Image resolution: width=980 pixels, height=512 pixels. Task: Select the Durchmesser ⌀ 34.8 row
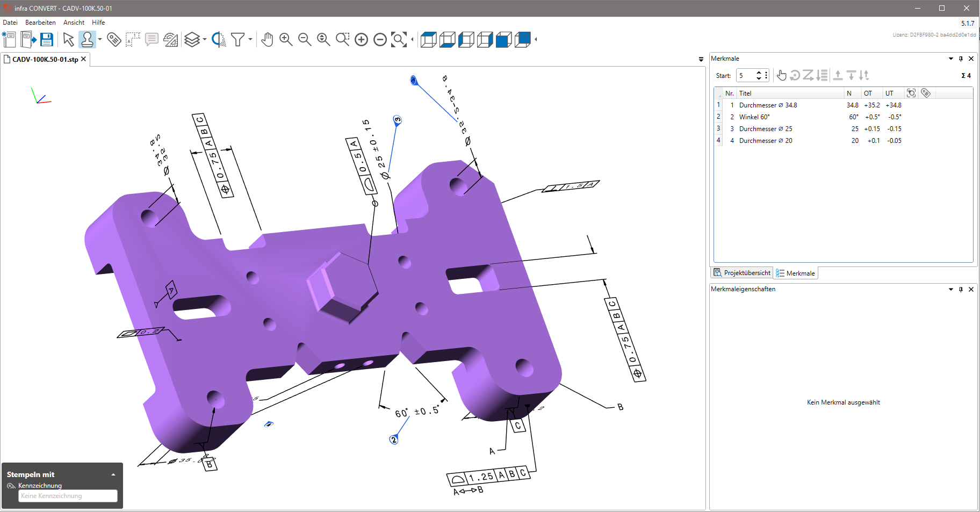844,105
